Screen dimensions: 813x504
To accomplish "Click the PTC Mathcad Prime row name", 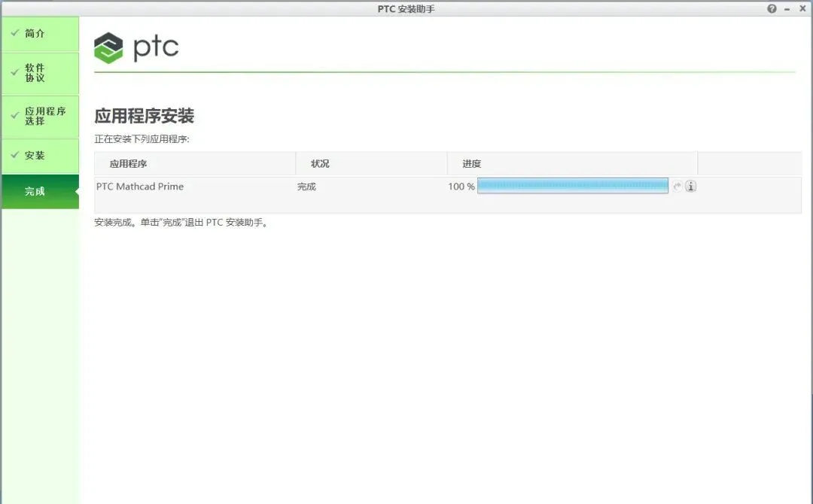I will [x=140, y=187].
